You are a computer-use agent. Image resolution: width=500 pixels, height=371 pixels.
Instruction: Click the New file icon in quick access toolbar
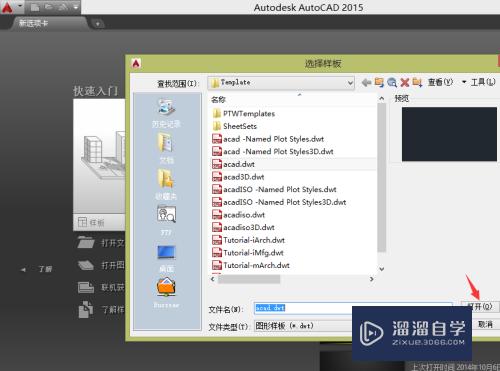pos(35,7)
